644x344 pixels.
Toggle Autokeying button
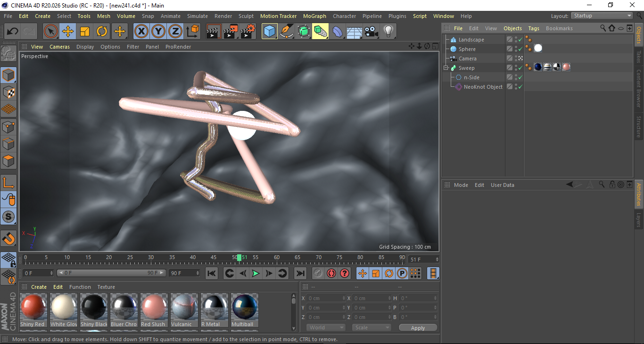tap(331, 273)
